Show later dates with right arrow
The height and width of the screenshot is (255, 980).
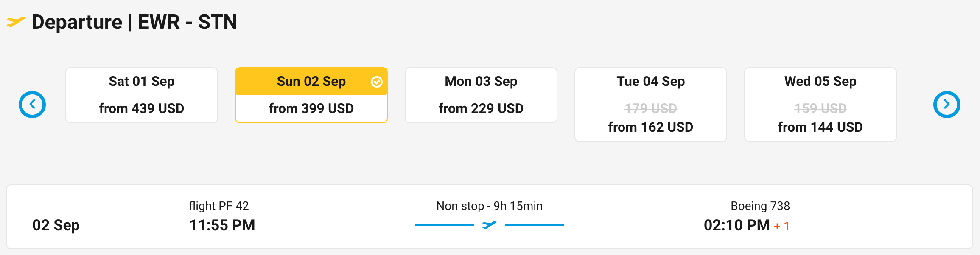946,105
